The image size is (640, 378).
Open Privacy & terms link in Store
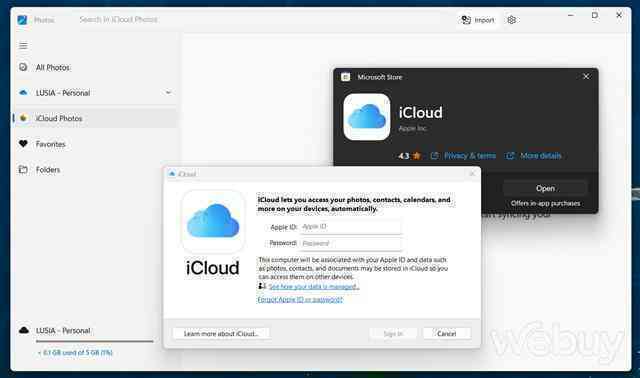[x=470, y=156]
